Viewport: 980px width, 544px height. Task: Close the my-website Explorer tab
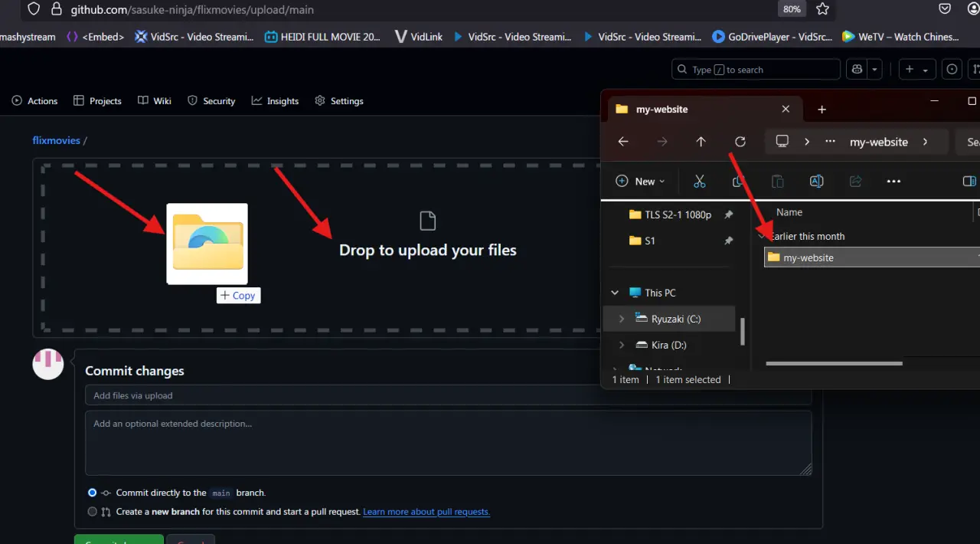point(786,110)
